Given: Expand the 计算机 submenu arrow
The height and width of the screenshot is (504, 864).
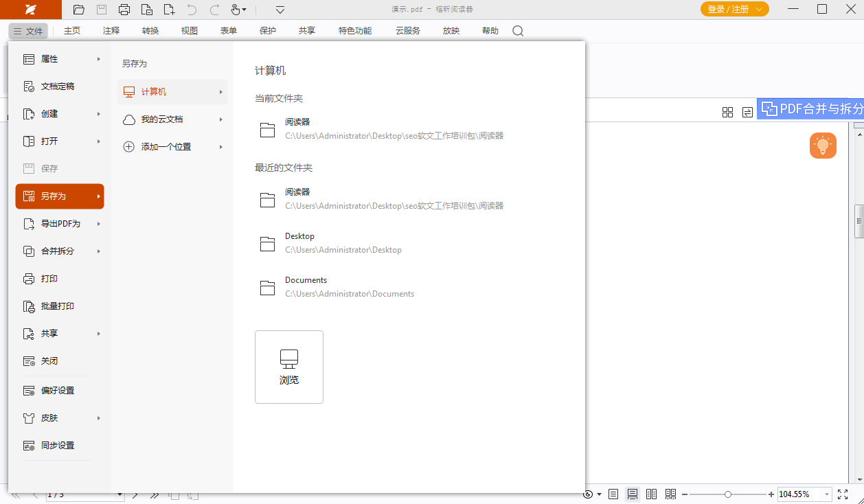Looking at the screenshot, I should click(221, 91).
